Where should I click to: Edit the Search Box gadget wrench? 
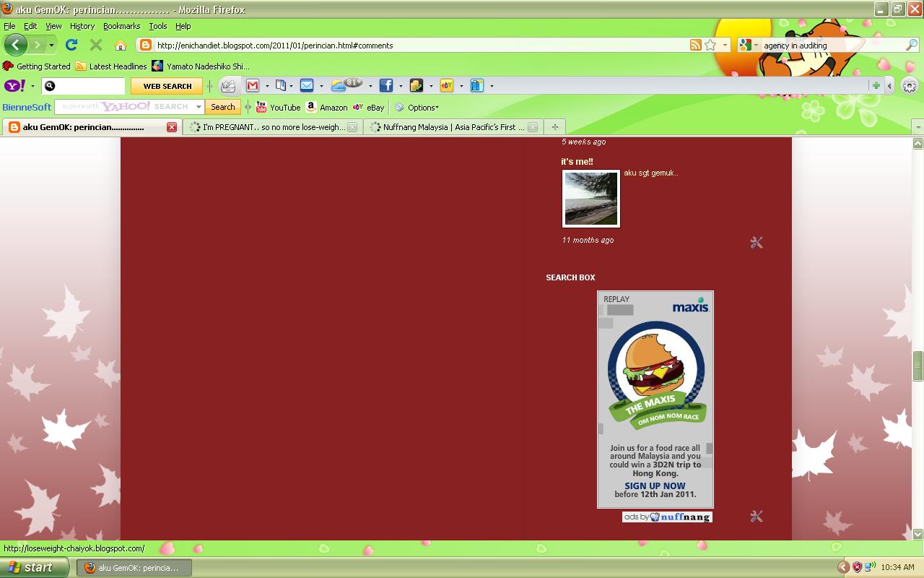point(757,517)
